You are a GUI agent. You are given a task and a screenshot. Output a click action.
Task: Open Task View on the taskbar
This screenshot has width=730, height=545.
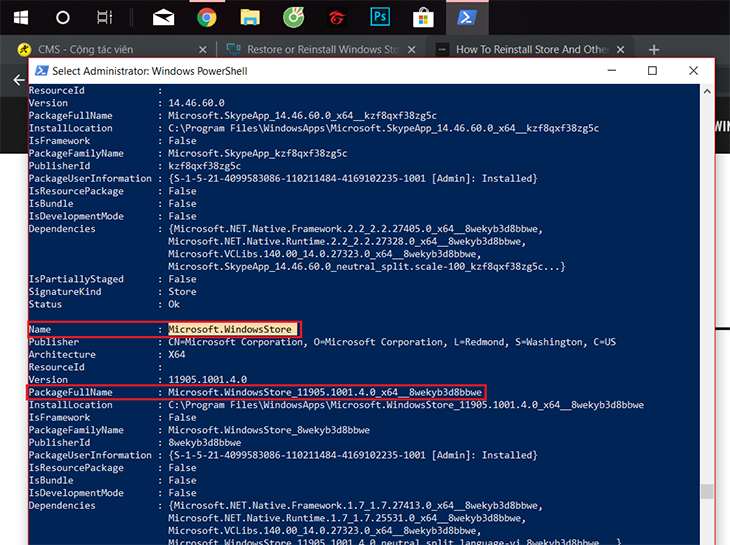104,18
